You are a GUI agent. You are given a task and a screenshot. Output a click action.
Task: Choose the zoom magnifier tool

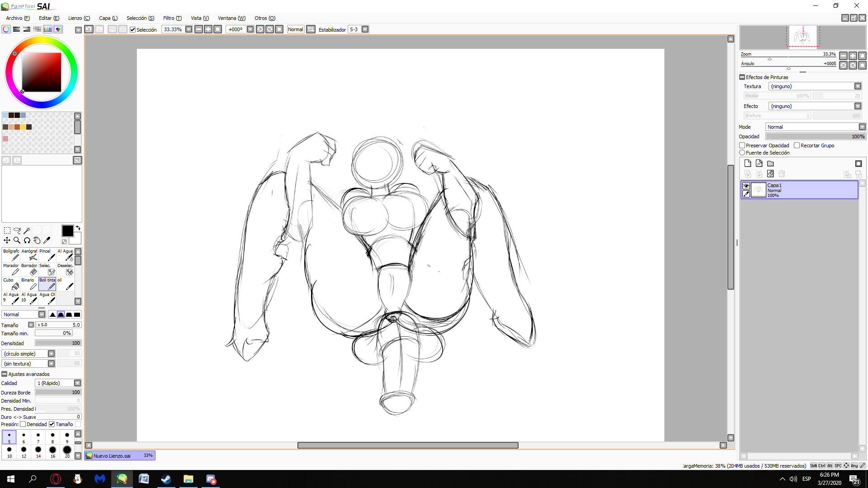(x=17, y=240)
